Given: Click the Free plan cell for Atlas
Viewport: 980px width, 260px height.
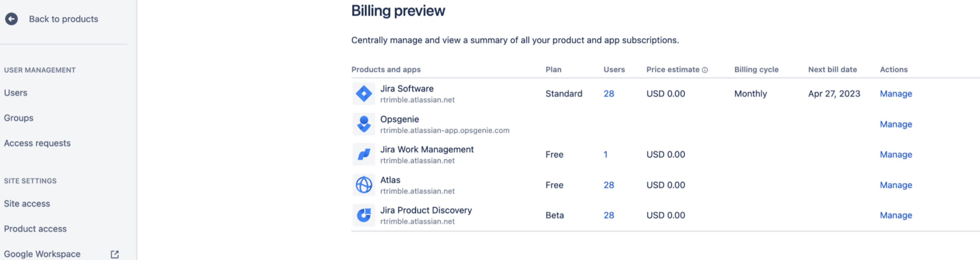Looking at the screenshot, I should pyautogui.click(x=554, y=185).
